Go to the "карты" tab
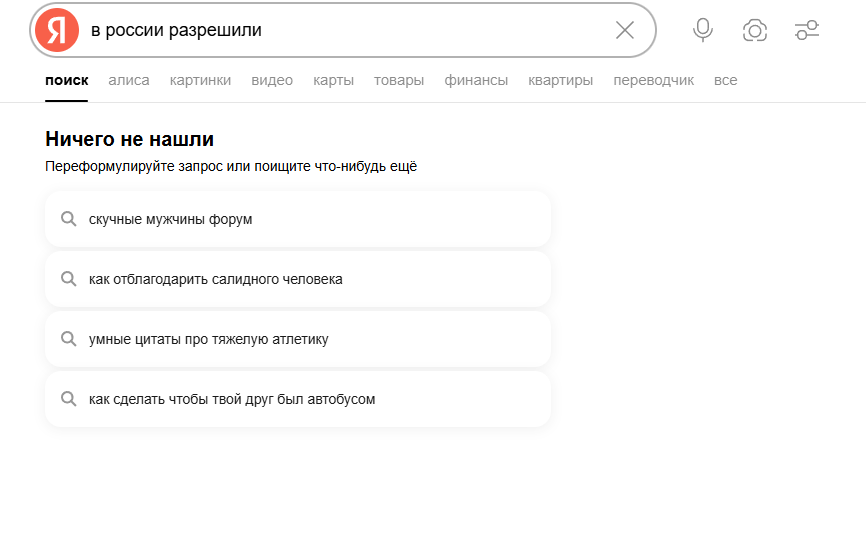Viewport: 866px width, 560px height. point(333,80)
